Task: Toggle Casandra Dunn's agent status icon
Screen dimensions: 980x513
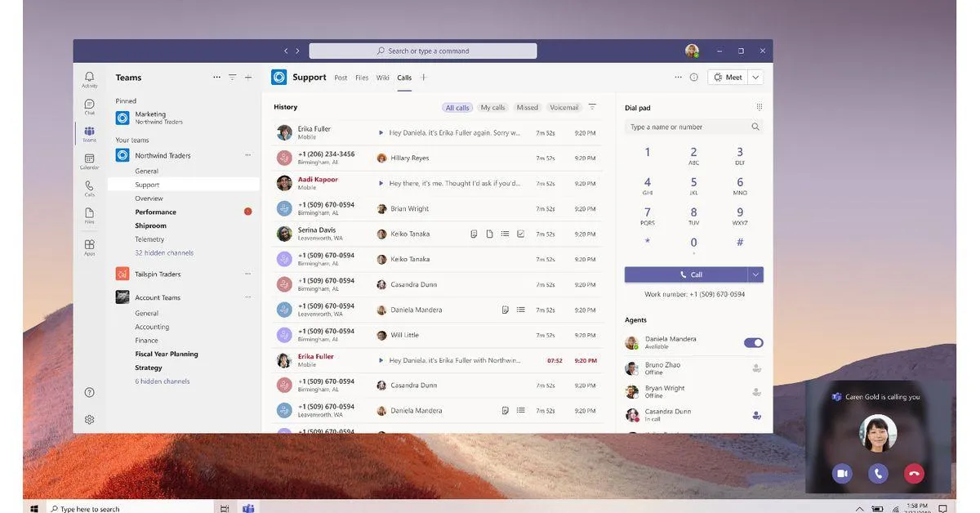Action: pos(757,415)
